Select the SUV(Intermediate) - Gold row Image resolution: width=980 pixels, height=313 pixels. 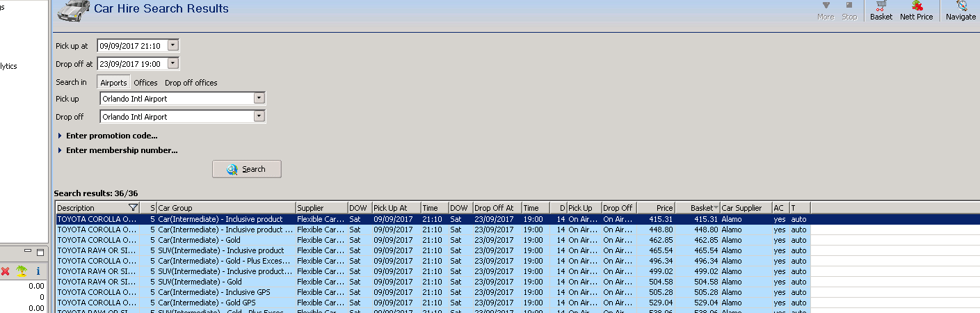517,282
